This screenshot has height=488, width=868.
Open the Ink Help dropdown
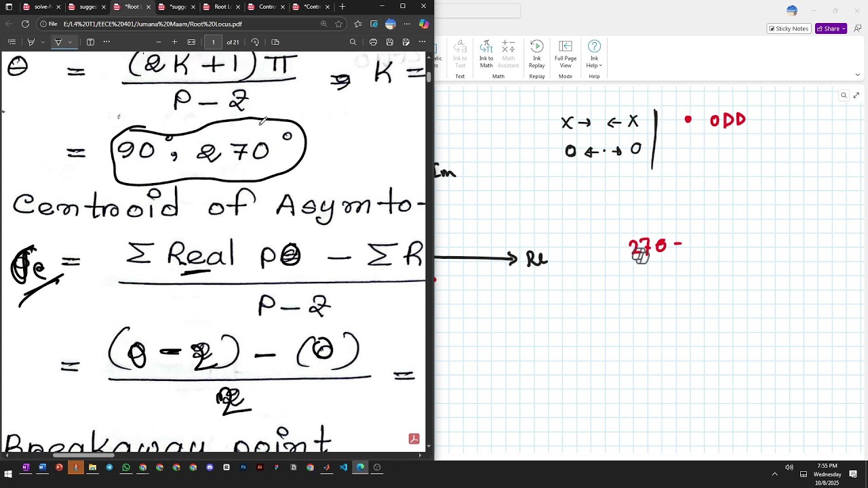tap(594, 54)
